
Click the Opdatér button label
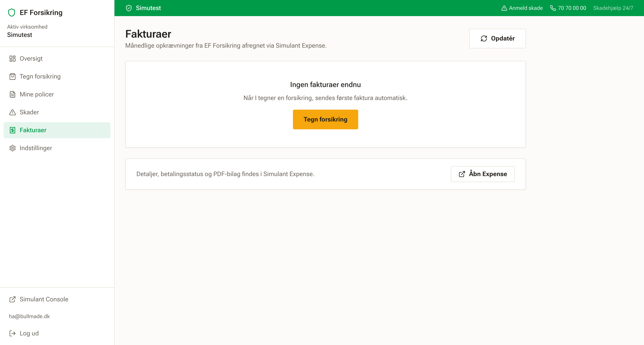pyautogui.click(x=503, y=38)
